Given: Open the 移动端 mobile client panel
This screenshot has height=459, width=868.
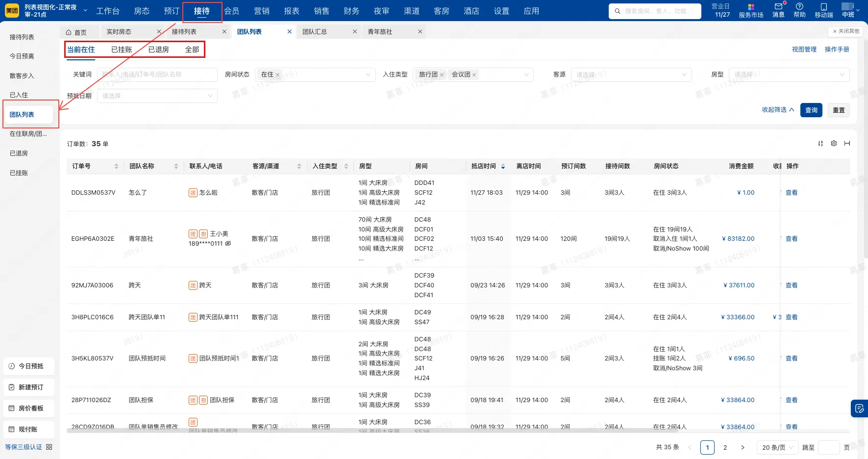Looking at the screenshot, I should (x=823, y=11).
